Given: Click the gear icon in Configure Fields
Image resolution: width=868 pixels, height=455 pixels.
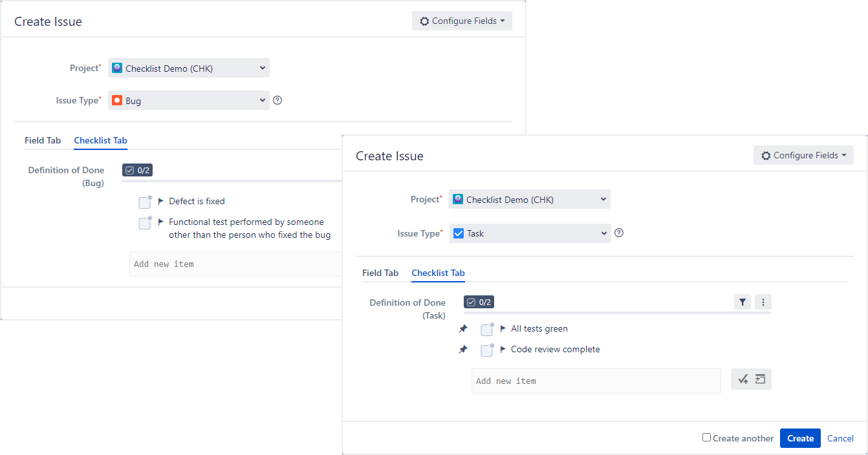Looking at the screenshot, I should (x=766, y=155).
